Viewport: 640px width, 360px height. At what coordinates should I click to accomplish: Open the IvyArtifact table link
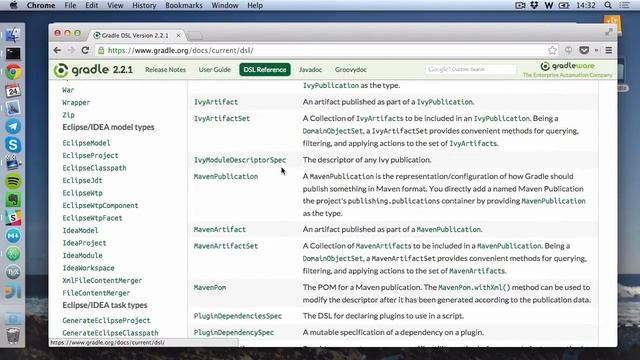point(216,102)
